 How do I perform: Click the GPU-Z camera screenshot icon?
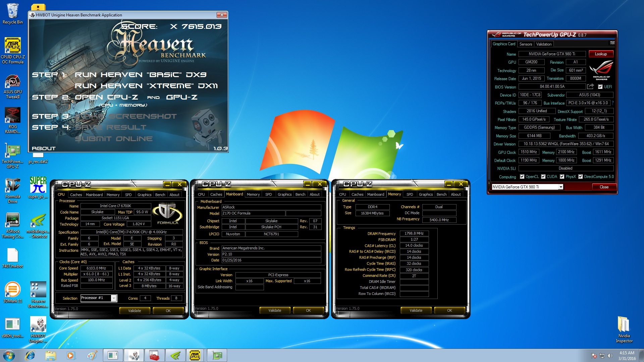click(612, 43)
